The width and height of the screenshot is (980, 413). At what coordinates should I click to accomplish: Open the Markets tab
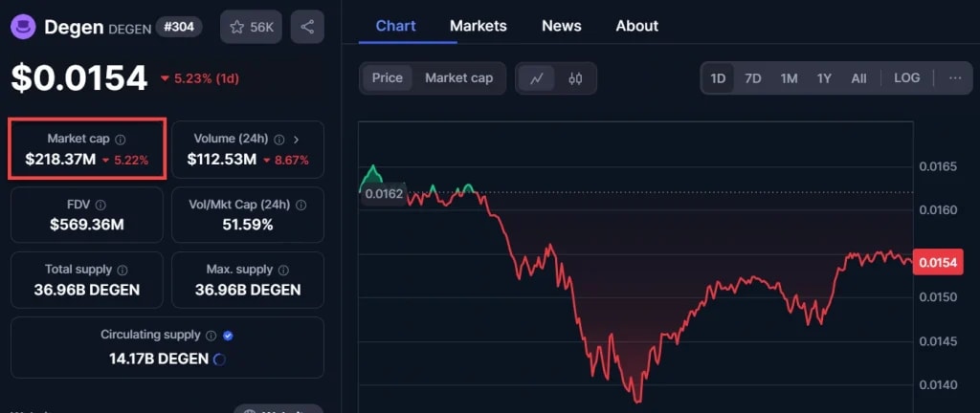[x=478, y=26]
